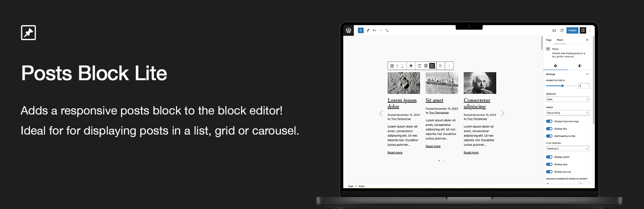Image resolution: width=644 pixels, height=209 pixels.
Task: Click the move up/down arrows in block toolbar
Action: [402, 66]
